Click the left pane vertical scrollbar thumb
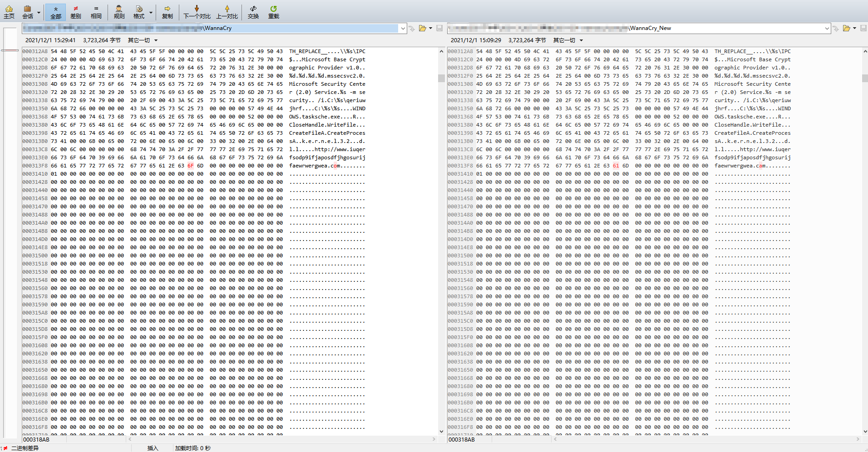The height and width of the screenshot is (452, 868). pos(441,78)
